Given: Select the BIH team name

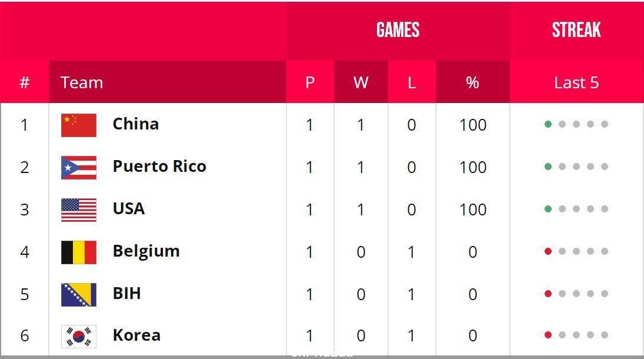Looking at the screenshot, I should 127,294.
